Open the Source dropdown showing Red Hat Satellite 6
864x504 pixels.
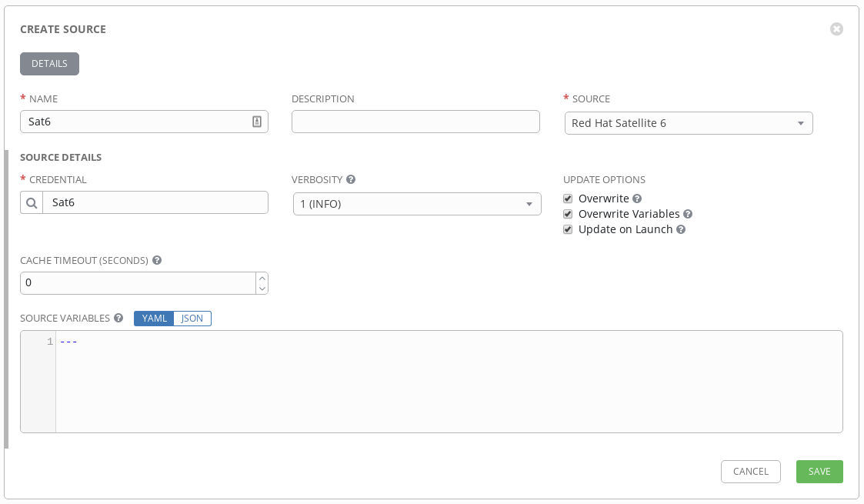(x=689, y=123)
